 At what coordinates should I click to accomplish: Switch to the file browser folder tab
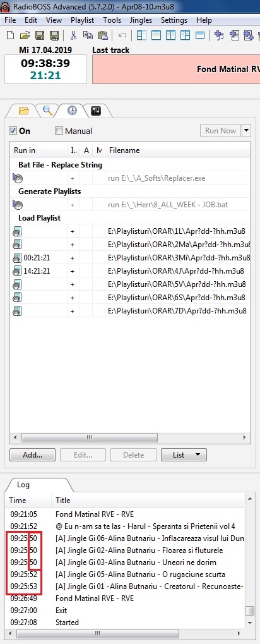[x=24, y=111]
